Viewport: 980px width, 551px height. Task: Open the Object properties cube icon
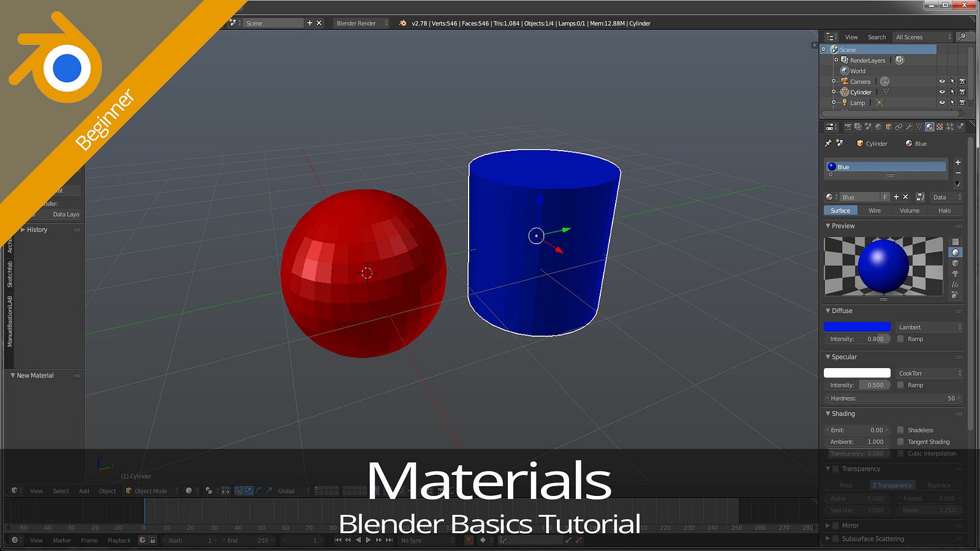coord(889,127)
